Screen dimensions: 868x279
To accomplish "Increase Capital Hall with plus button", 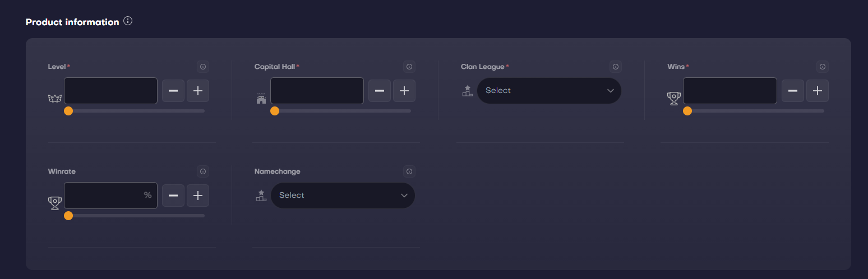I will point(404,91).
